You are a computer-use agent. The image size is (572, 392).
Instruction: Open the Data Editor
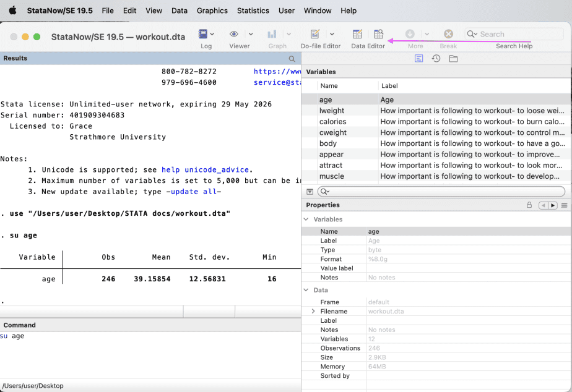tap(359, 34)
